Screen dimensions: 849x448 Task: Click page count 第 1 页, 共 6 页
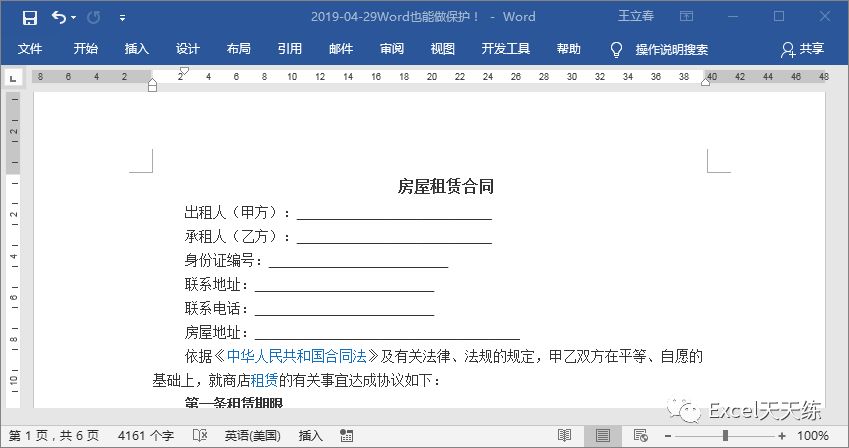[x=54, y=436]
